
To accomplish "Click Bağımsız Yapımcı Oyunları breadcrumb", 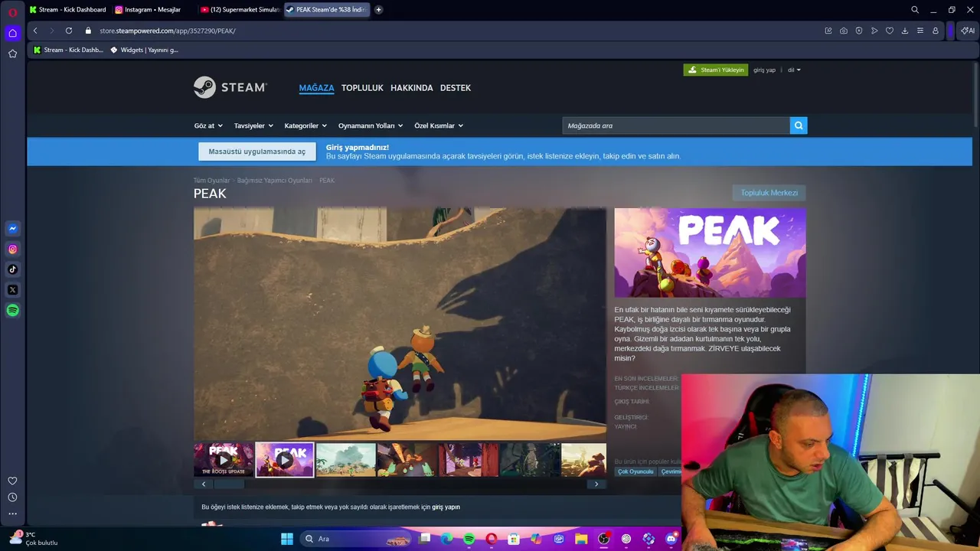I will click(x=274, y=181).
